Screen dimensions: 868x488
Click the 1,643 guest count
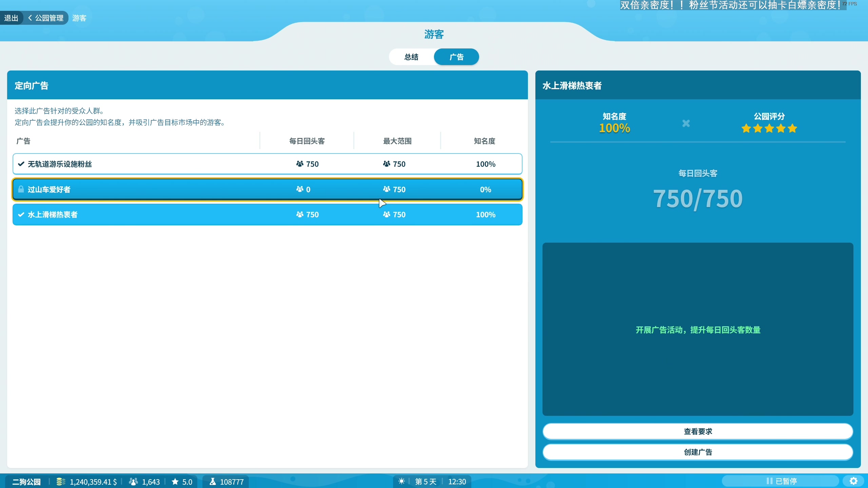[151, 482]
